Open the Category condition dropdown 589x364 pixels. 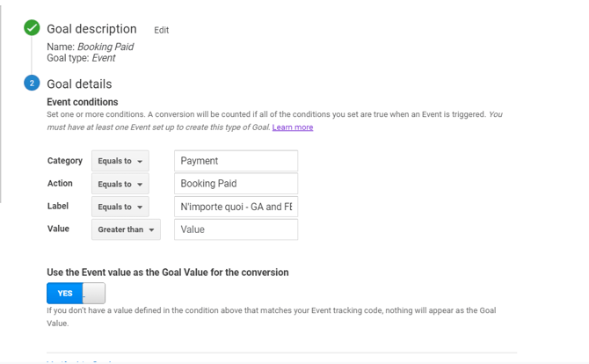120,161
